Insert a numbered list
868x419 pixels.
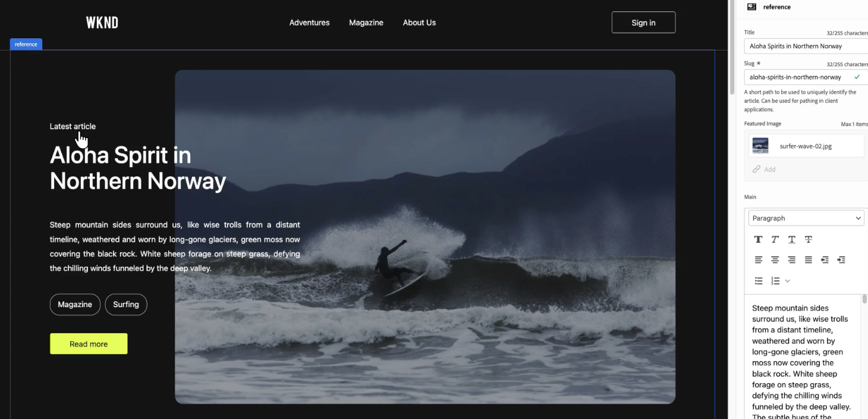click(x=775, y=281)
